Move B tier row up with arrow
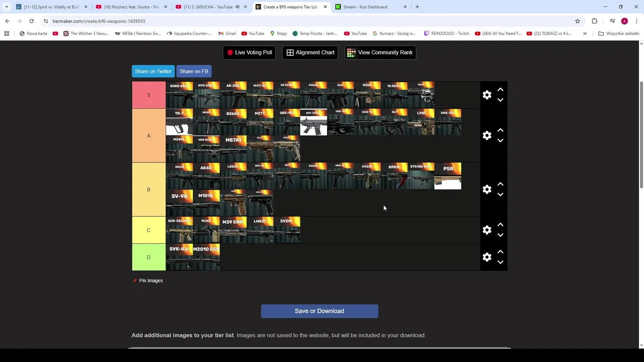This screenshot has width=644, height=362. point(500,184)
